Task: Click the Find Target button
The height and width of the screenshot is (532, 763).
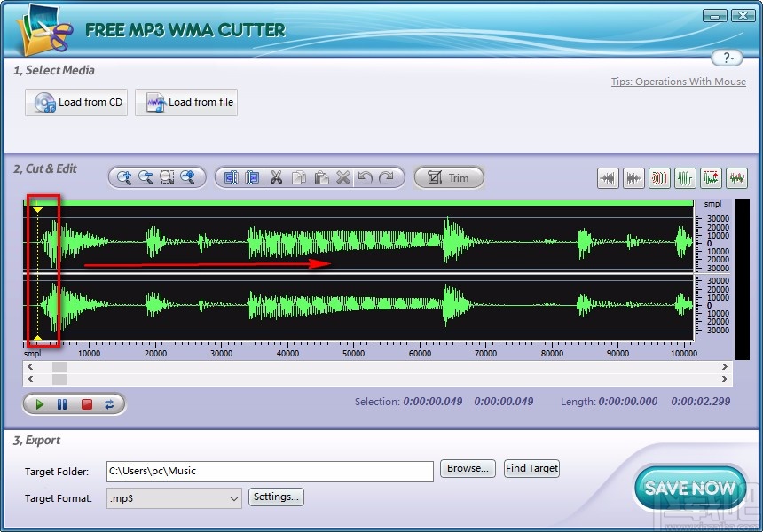Action: (531, 468)
